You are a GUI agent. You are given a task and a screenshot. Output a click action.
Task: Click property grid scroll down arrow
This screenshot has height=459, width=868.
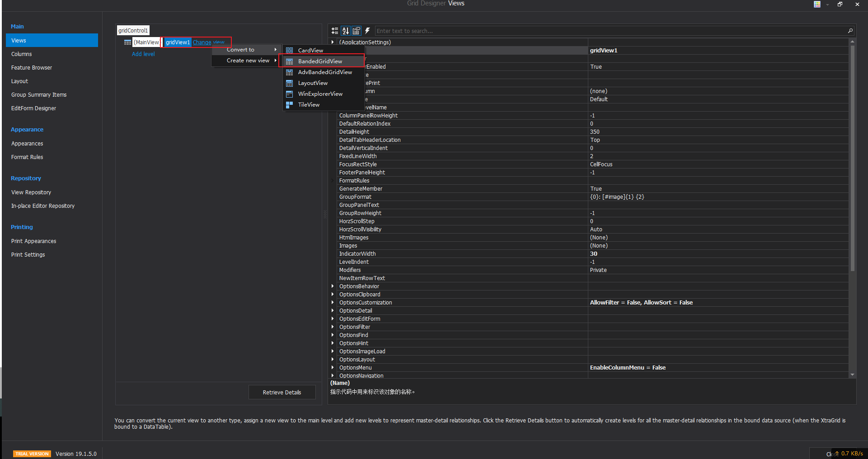(853, 375)
